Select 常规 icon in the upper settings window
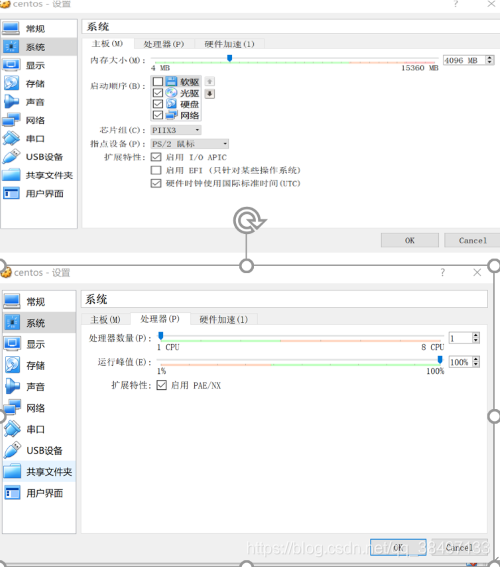 coord(11,29)
